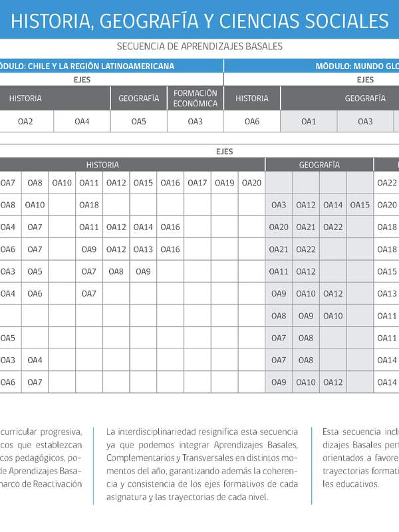Viewport: 399px width, 532px height.
Task: Select the OA1 cell in the top table
Action: (309, 122)
